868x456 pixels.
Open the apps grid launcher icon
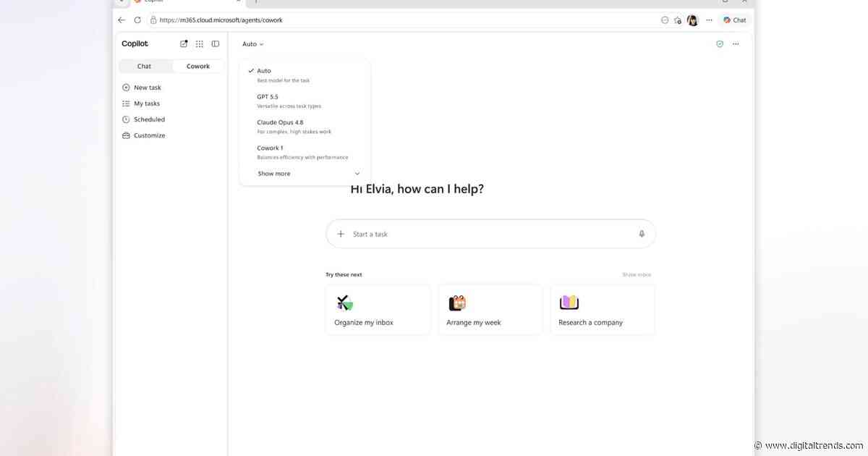pyautogui.click(x=200, y=44)
